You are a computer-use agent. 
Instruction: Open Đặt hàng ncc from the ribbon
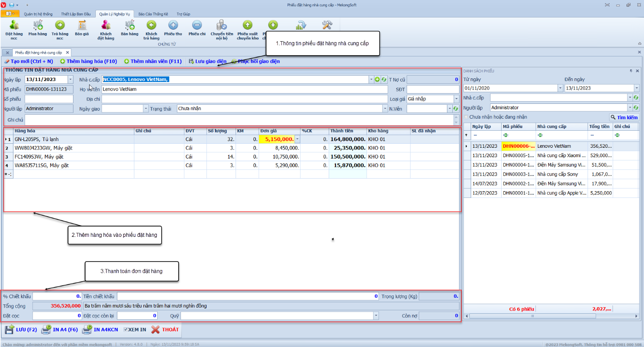(14, 28)
